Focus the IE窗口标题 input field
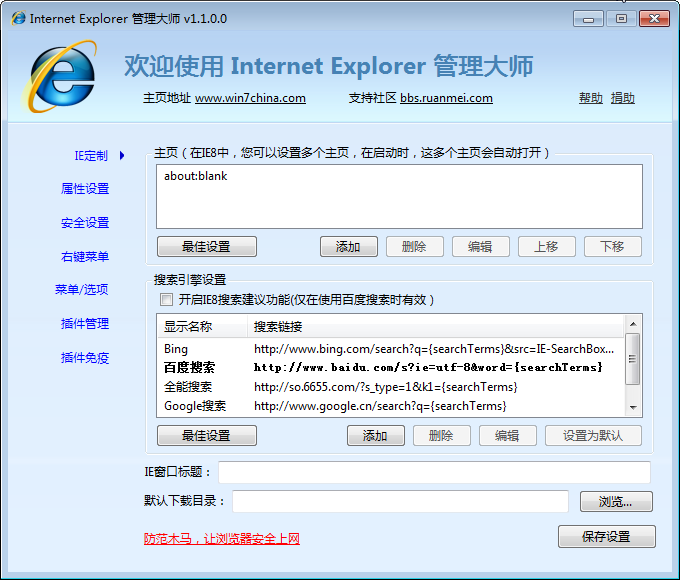The width and height of the screenshot is (680, 580). tap(434, 472)
